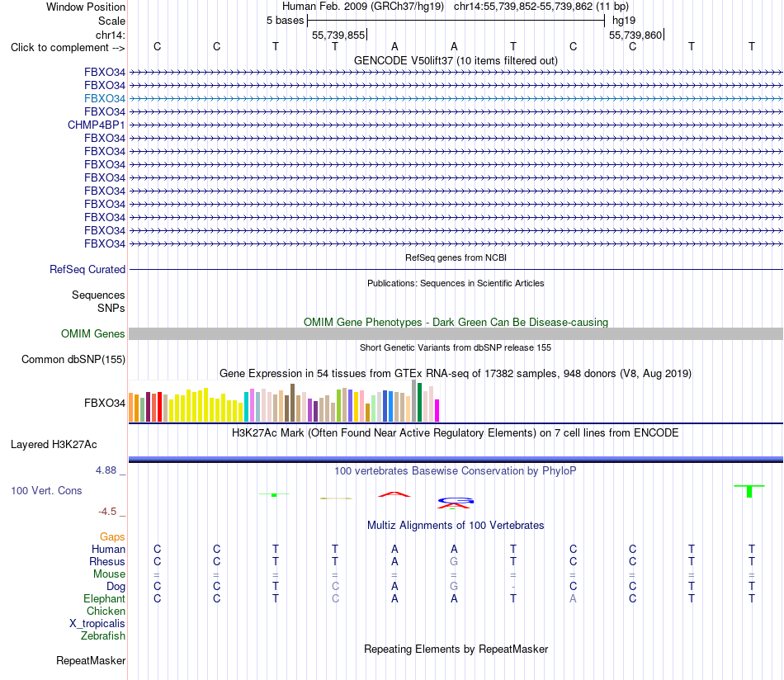The width and height of the screenshot is (784, 680).
Task: Click the orange Gaps row label
Action: (112, 537)
